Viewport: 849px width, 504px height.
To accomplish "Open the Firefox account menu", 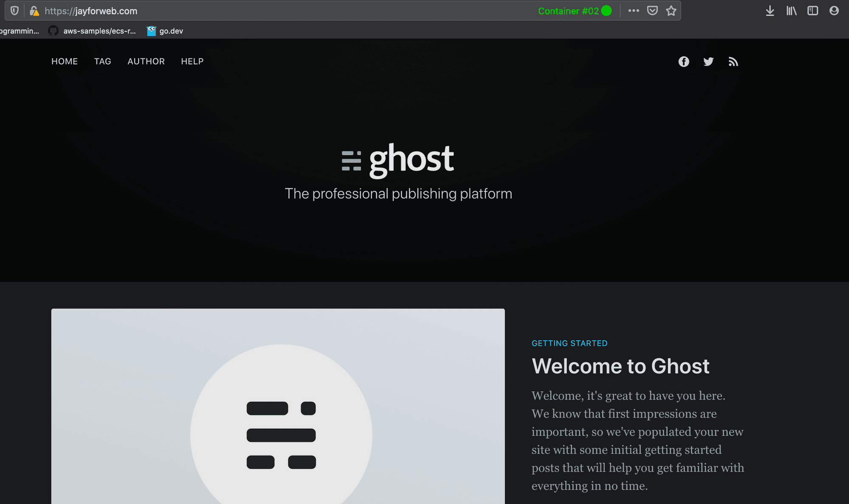I will pos(835,11).
